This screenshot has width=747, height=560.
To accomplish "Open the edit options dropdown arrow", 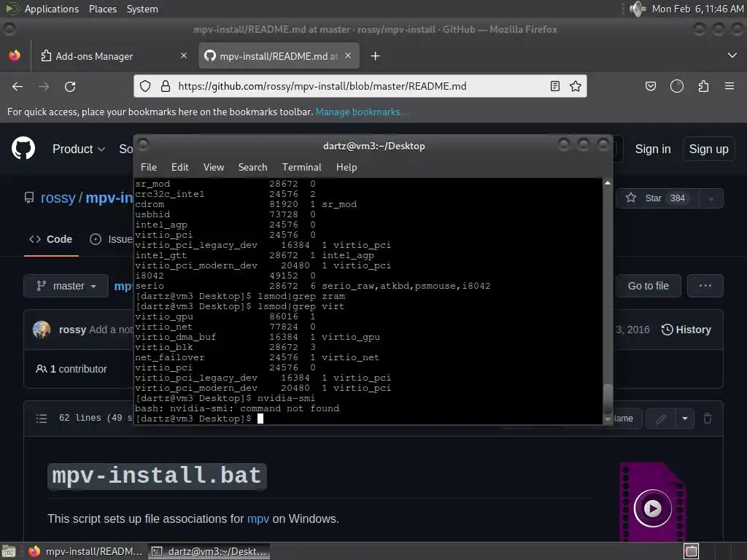I will pos(685,419).
